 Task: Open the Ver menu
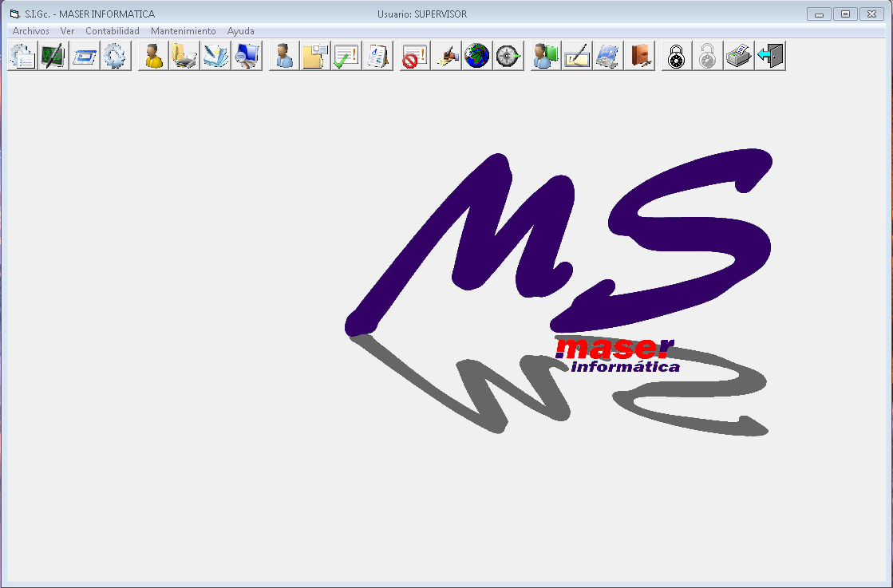pos(67,31)
